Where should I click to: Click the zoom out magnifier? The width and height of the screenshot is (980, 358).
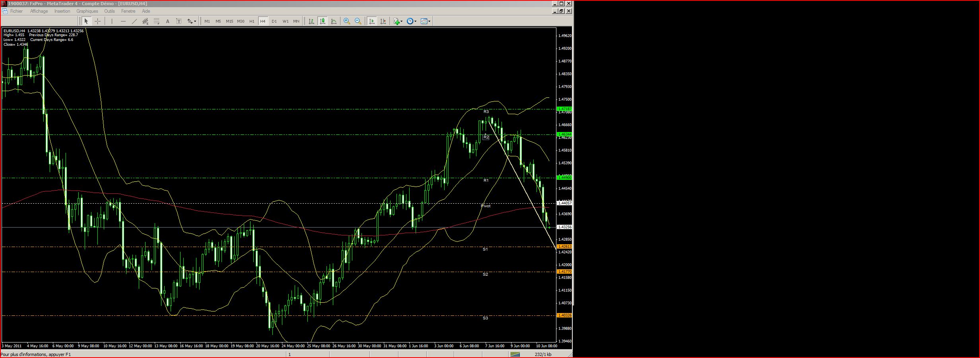(x=358, y=21)
